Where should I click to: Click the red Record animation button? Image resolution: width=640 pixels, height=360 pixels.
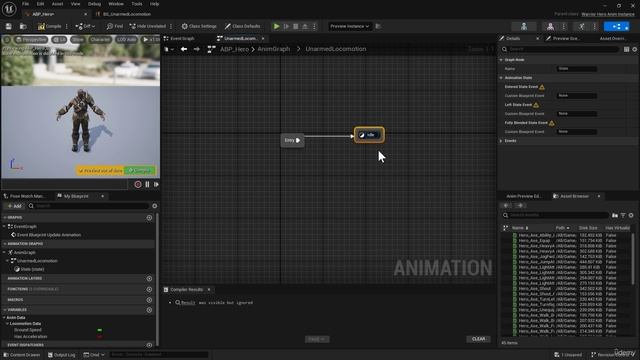click(x=138, y=184)
